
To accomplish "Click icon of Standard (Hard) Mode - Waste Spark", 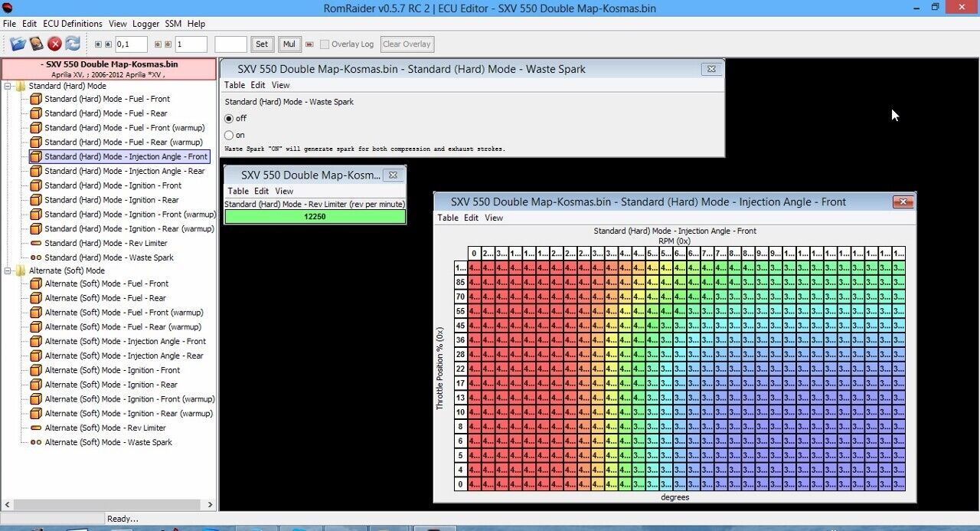I will click(36, 257).
